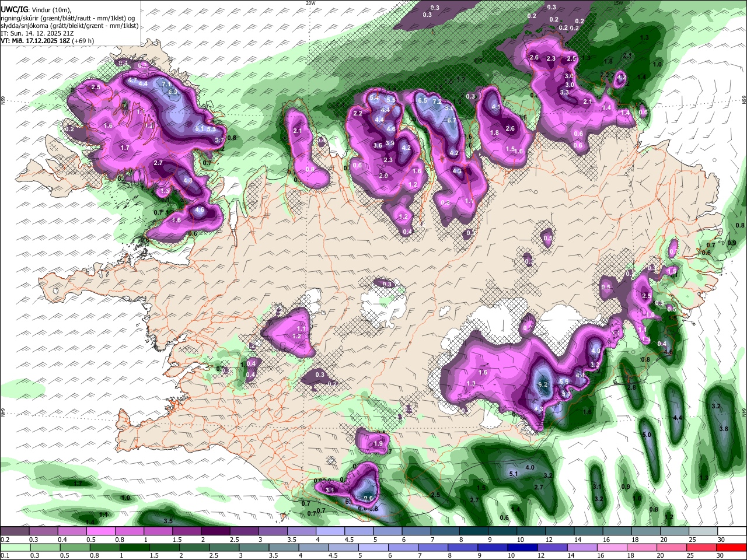Select label 30 on the rain scale

[721, 555]
